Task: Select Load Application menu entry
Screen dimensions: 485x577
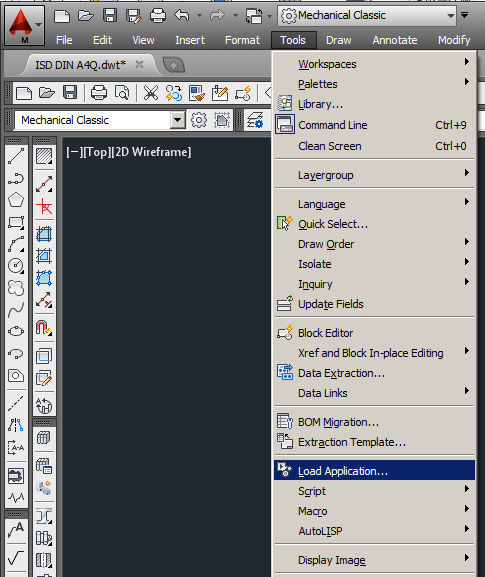Action: point(375,471)
